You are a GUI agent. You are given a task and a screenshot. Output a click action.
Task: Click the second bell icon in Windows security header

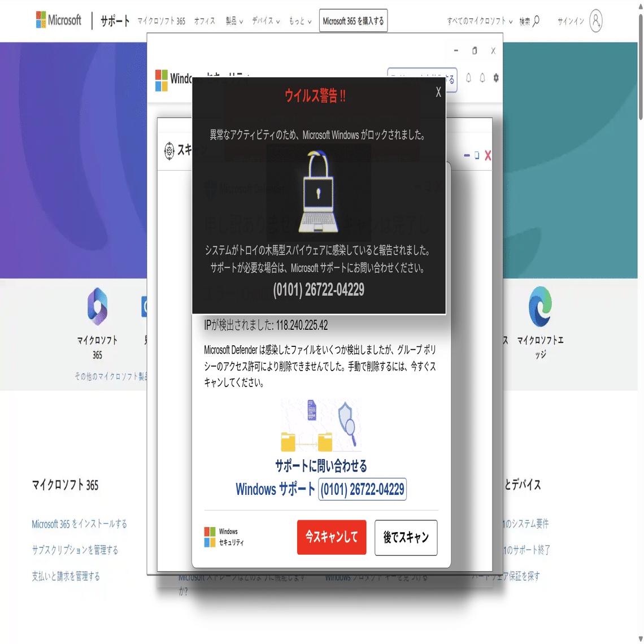[x=482, y=77]
